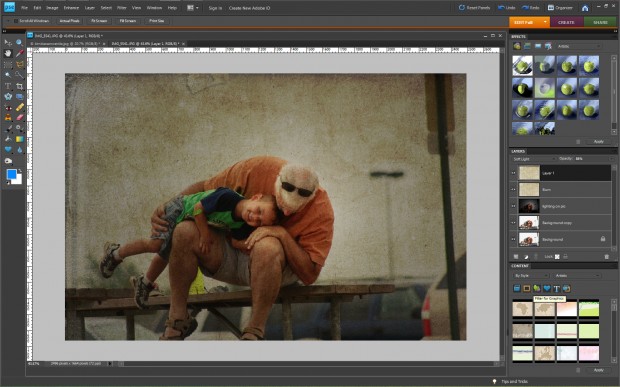The width and height of the screenshot is (620, 387).
Task: Select the Blur tool
Action: (x=19, y=150)
